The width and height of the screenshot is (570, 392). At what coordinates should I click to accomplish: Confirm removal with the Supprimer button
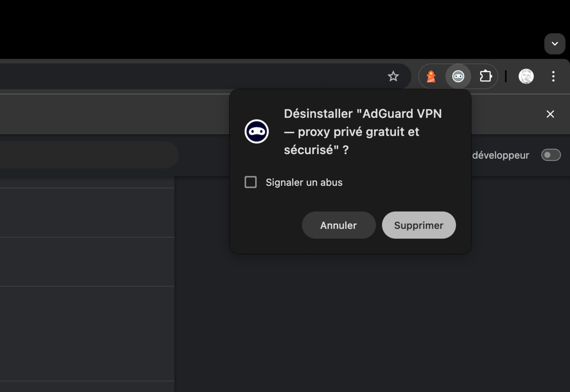click(x=419, y=225)
